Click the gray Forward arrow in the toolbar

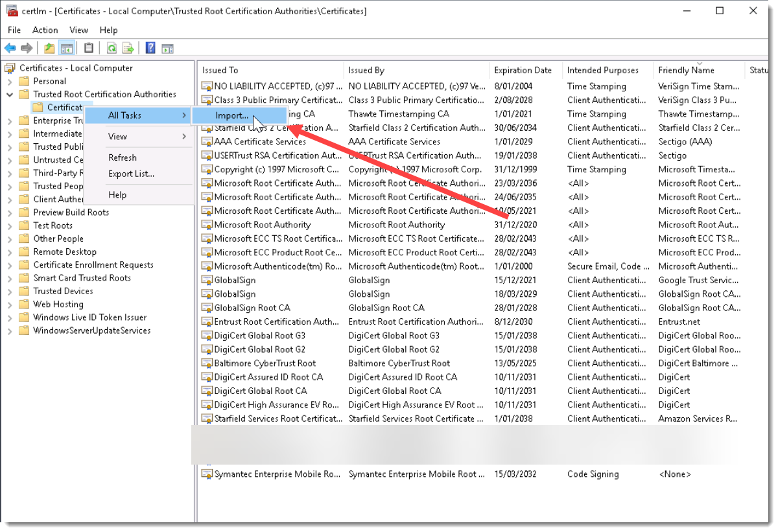(27, 48)
